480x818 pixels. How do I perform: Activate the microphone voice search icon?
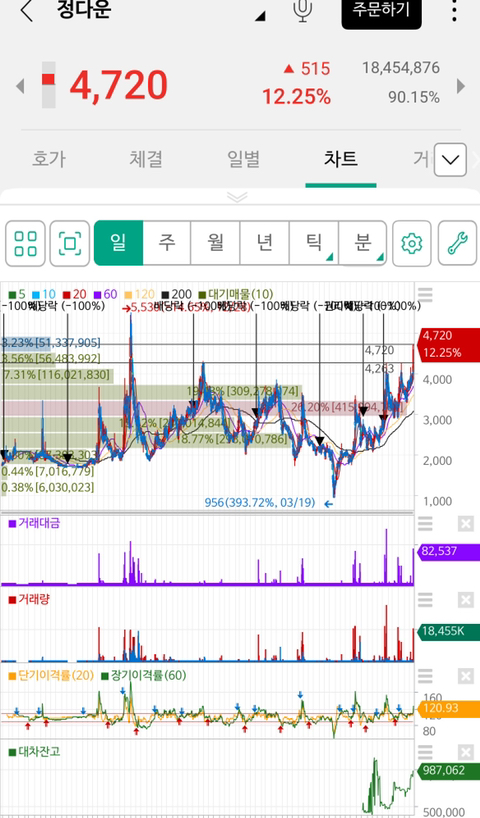point(303,9)
